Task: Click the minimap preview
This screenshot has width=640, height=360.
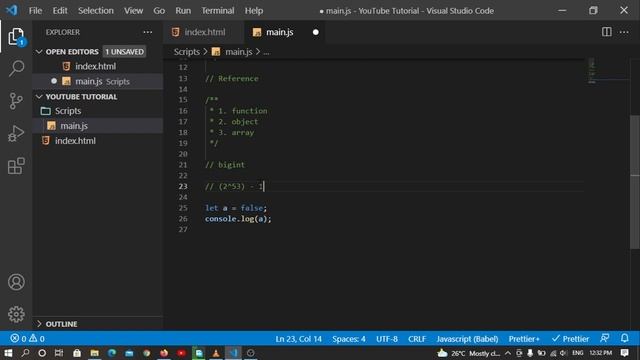Action: pyautogui.click(x=592, y=71)
